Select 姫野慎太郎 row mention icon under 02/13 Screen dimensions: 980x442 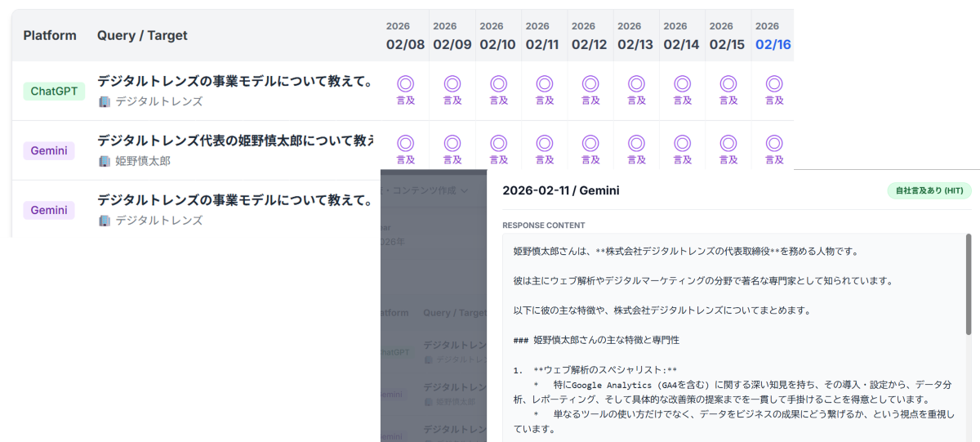coord(636,143)
